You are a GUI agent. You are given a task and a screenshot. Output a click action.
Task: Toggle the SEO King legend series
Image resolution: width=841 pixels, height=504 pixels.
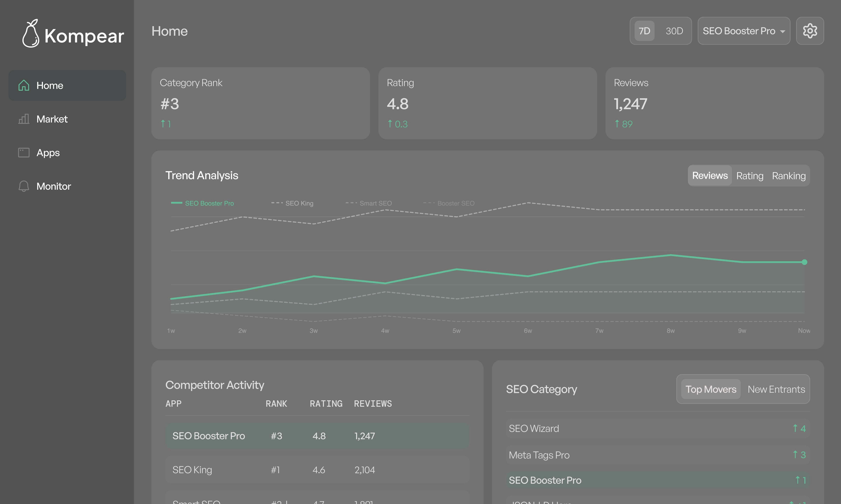(x=299, y=203)
